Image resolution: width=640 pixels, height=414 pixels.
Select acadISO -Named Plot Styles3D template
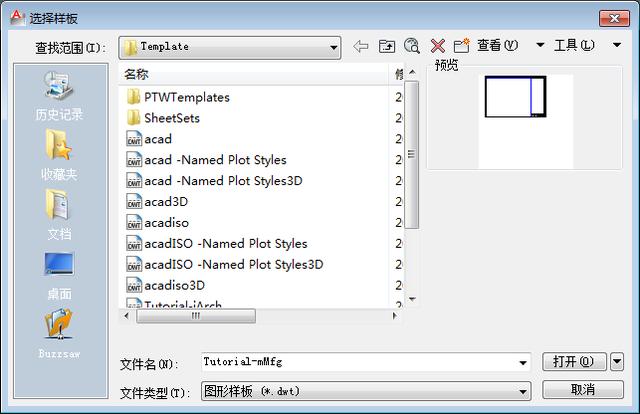tap(234, 264)
